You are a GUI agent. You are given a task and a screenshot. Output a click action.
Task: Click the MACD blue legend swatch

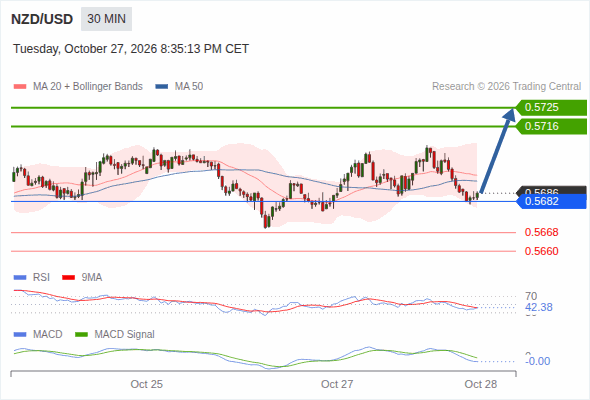[x=20, y=335]
